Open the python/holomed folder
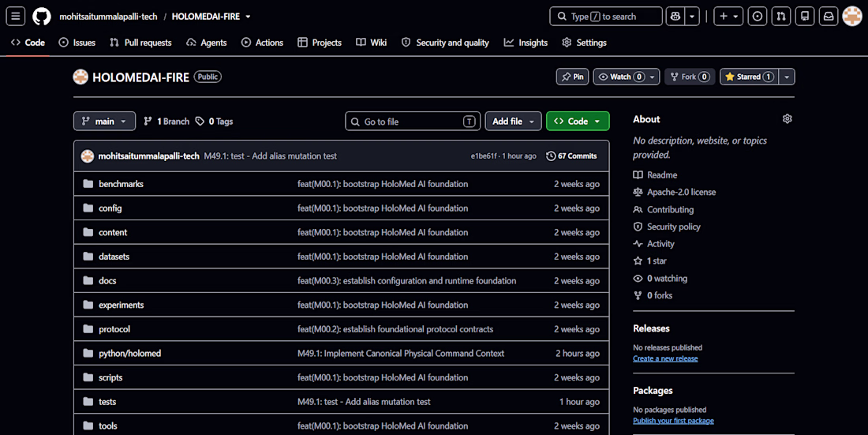868x435 pixels. (129, 353)
